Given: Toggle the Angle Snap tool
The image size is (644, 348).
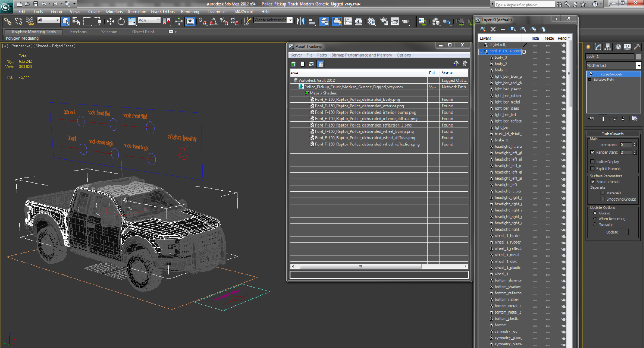Looking at the screenshot, I should tap(213, 21).
